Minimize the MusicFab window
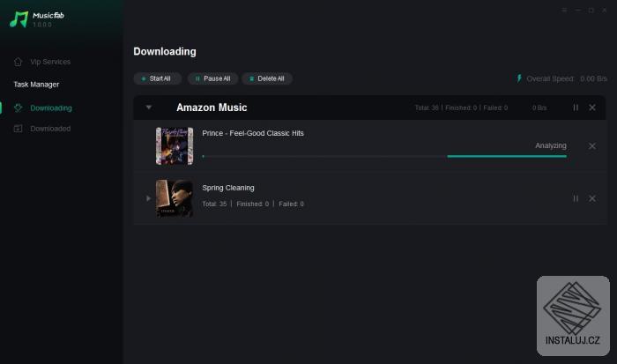The image size is (617, 364). [577, 11]
